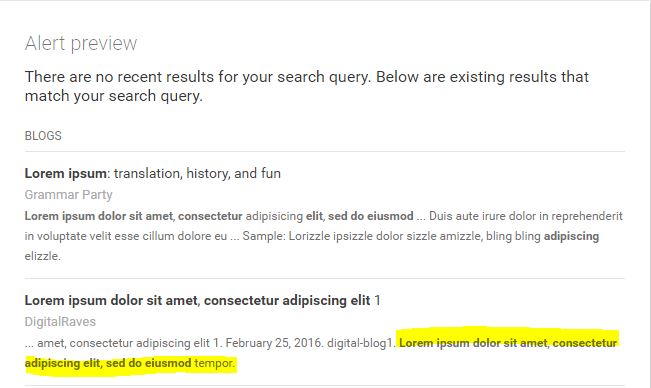Click bold "adipiscing" before "elizzle" in first snippet
Image resolution: width=651 pixels, height=388 pixels.
coord(571,236)
